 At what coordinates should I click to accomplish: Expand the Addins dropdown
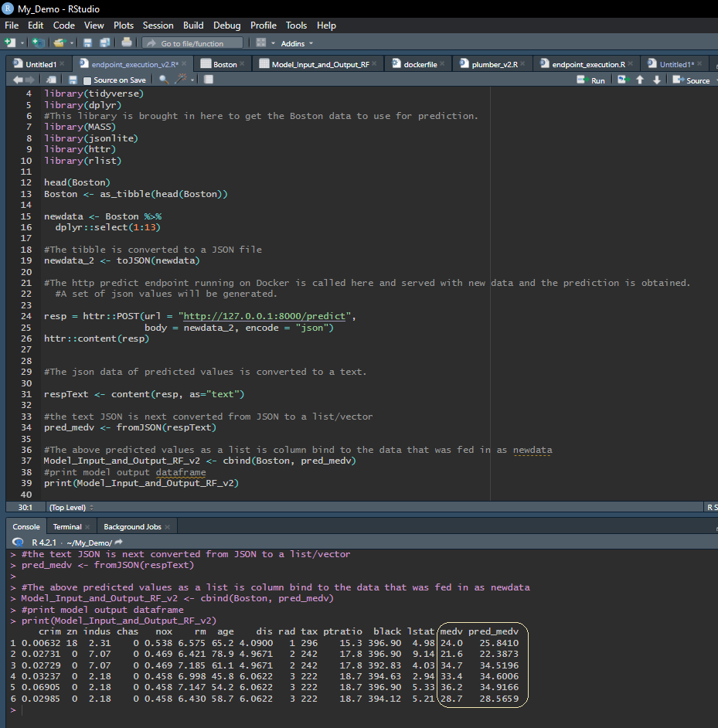(x=297, y=43)
